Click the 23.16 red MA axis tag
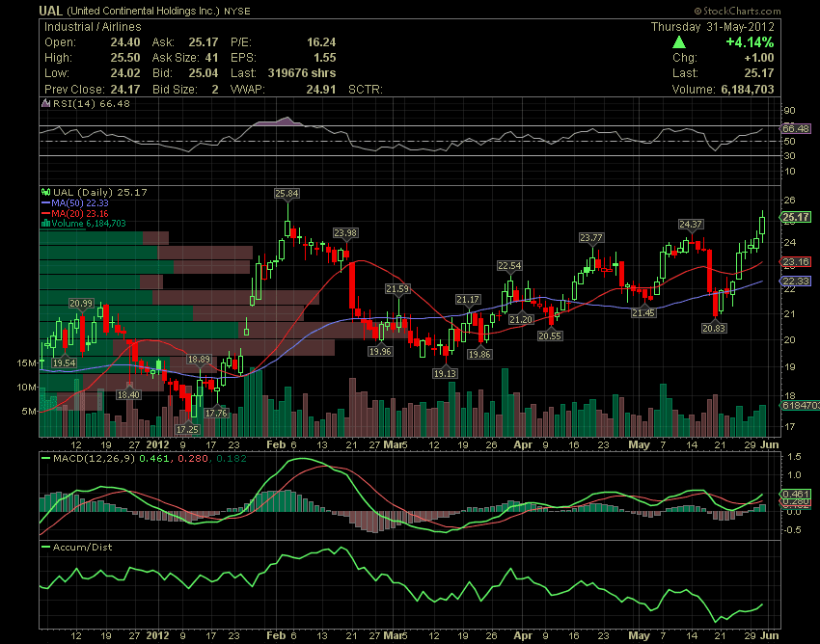Viewport: 820px width, 644px height. [x=796, y=262]
